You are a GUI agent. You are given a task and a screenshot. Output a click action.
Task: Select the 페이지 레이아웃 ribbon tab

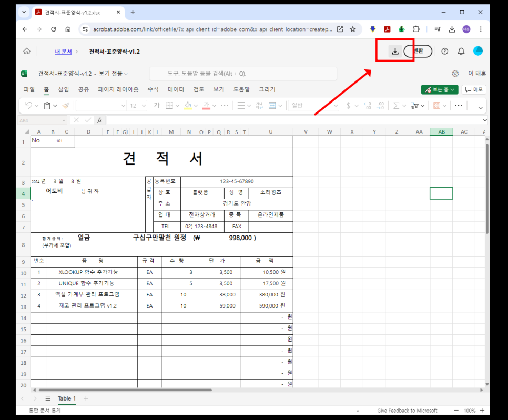tap(118, 89)
